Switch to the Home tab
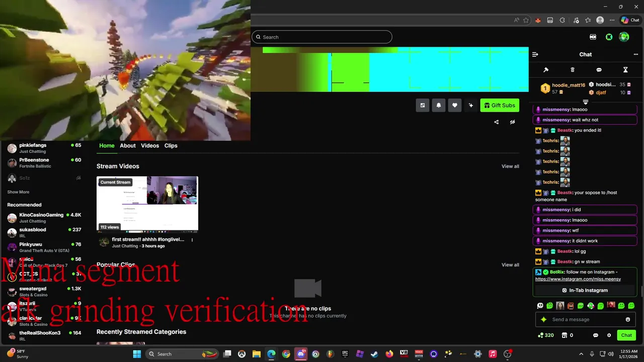This screenshot has height=362, width=644. pyautogui.click(x=107, y=145)
